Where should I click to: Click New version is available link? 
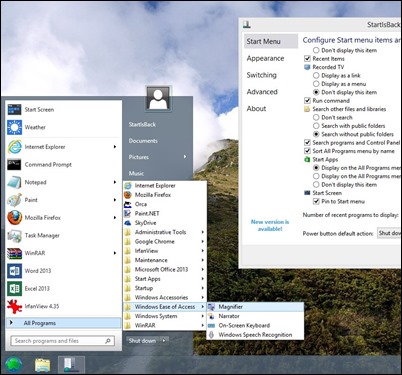tap(270, 225)
